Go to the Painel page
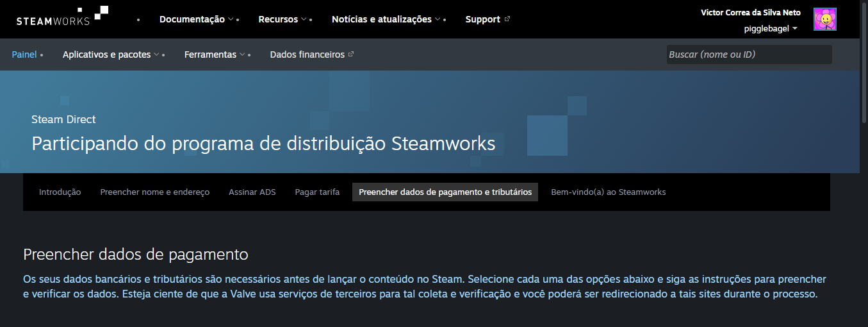 24,55
